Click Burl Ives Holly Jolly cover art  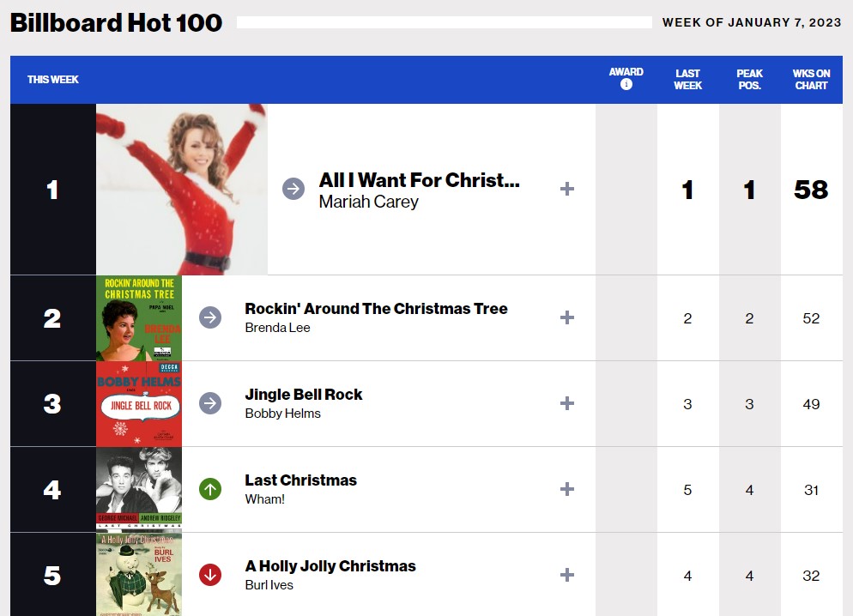tap(139, 574)
